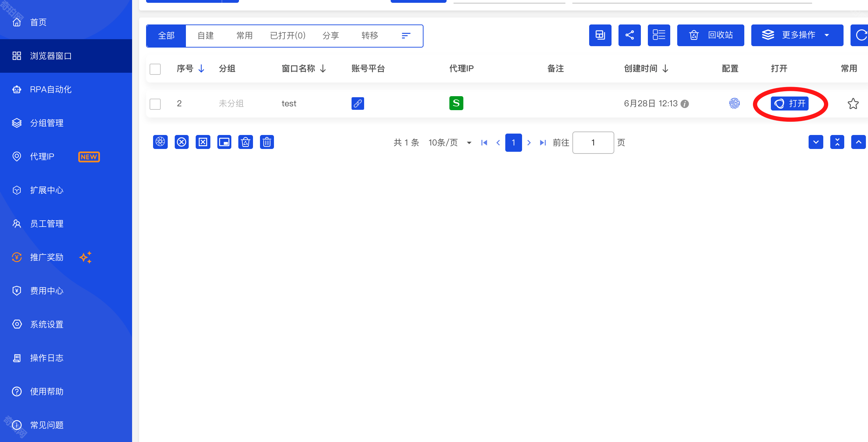Viewport: 868px width, 442px height.
Task: Click the test window name cell
Action: coord(289,104)
